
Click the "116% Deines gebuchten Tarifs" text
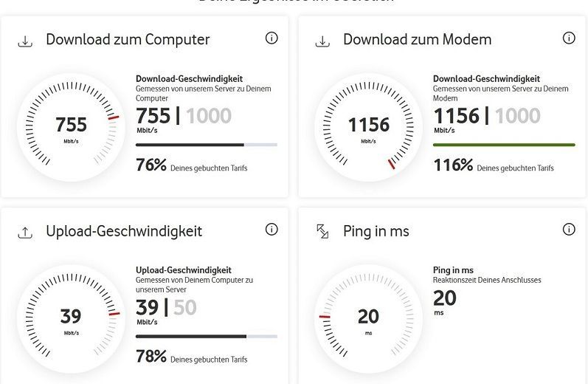(x=493, y=166)
